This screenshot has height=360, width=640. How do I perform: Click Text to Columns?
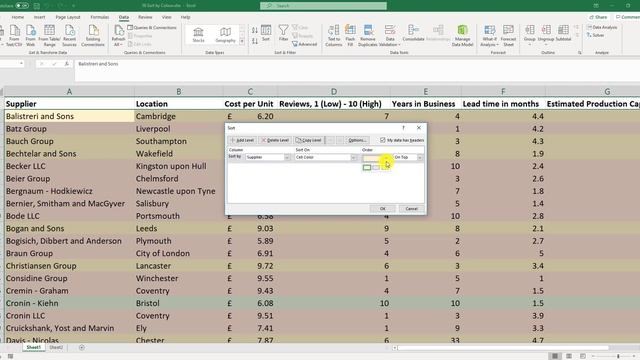(x=333, y=35)
